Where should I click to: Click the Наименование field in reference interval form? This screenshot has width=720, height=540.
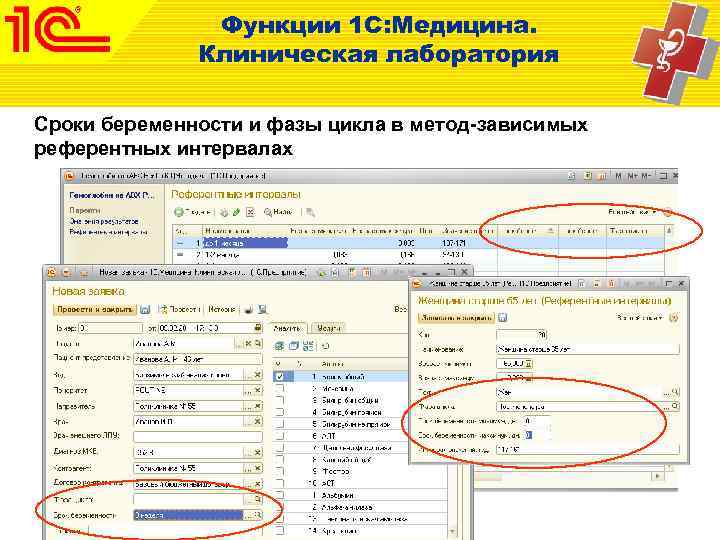pos(587,349)
